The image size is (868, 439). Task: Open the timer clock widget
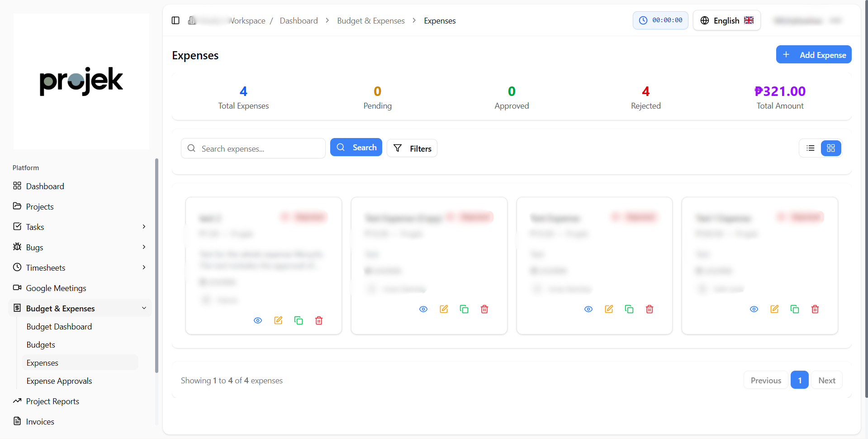coord(660,20)
